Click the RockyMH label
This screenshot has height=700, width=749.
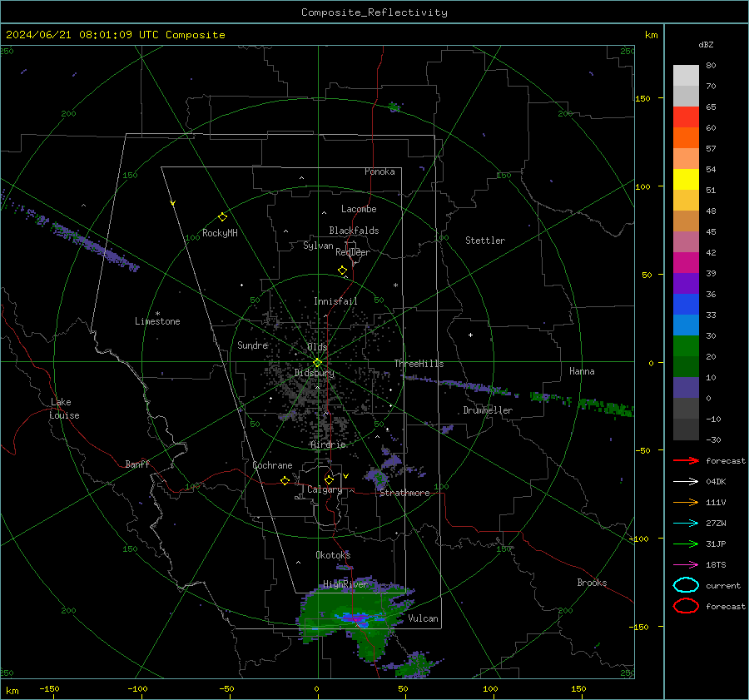[220, 233]
